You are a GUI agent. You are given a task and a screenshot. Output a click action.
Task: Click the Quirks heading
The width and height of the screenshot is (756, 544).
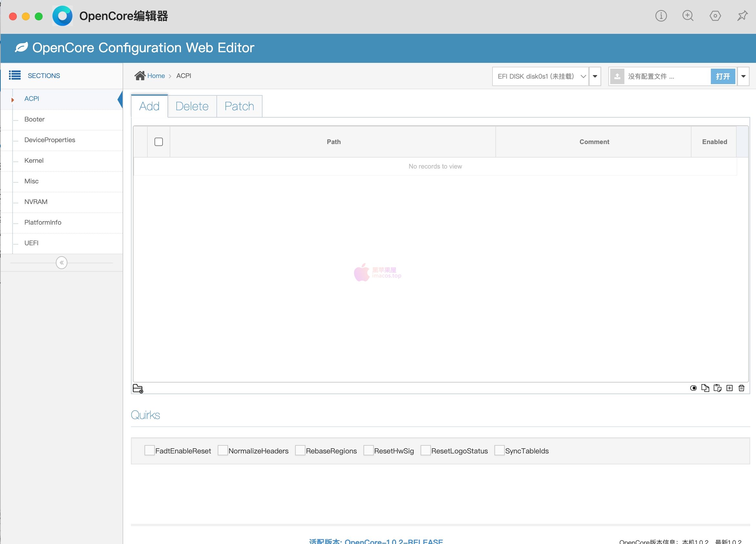[145, 415]
